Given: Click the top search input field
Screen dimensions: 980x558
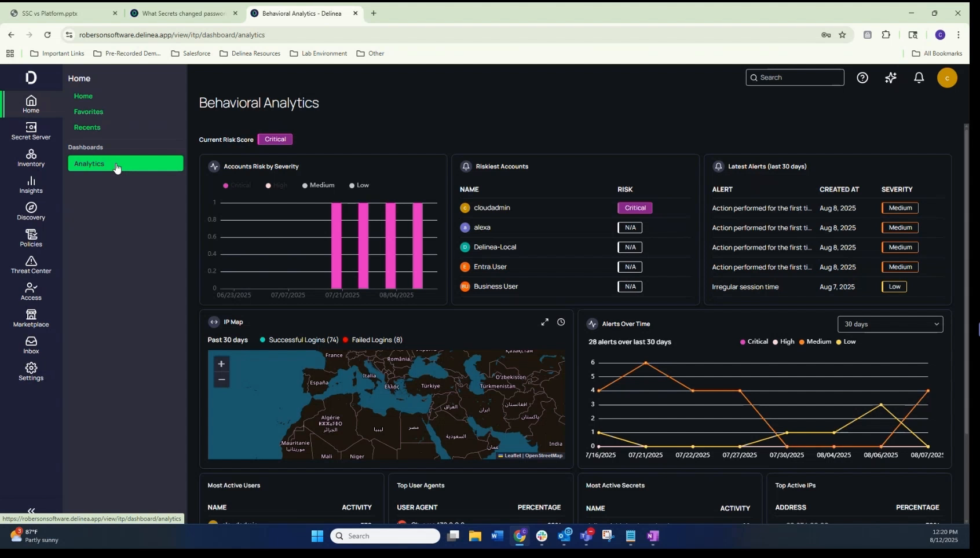Looking at the screenshot, I should [x=795, y=77].
